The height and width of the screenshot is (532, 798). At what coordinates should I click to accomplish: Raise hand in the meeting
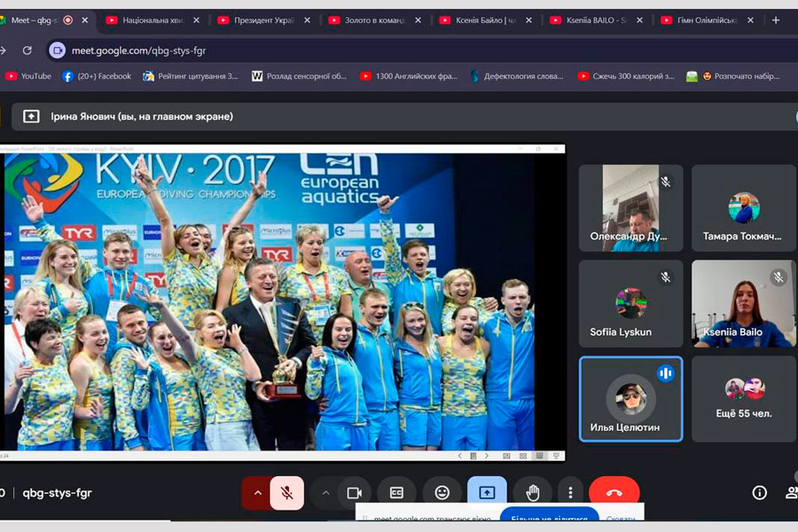[x=532, y=493]
